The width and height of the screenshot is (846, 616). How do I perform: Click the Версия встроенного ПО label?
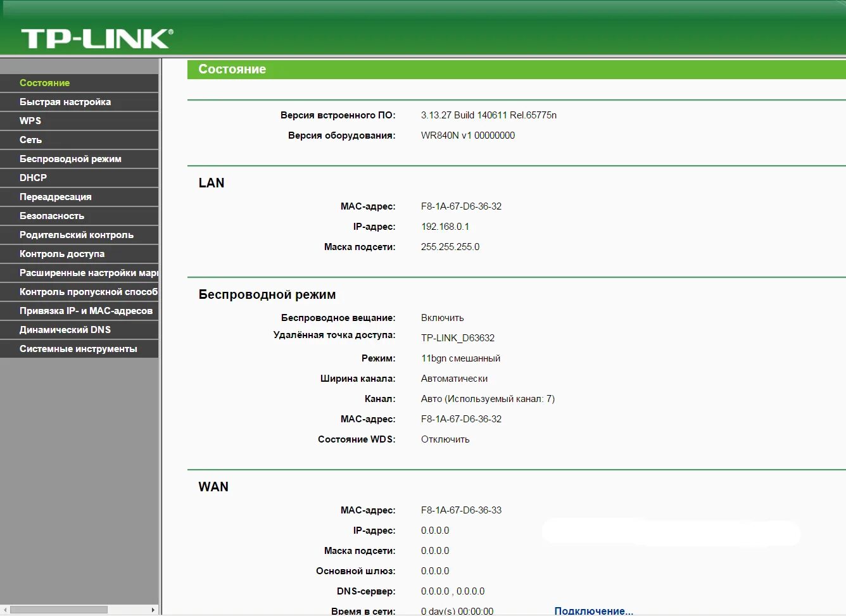338,115
